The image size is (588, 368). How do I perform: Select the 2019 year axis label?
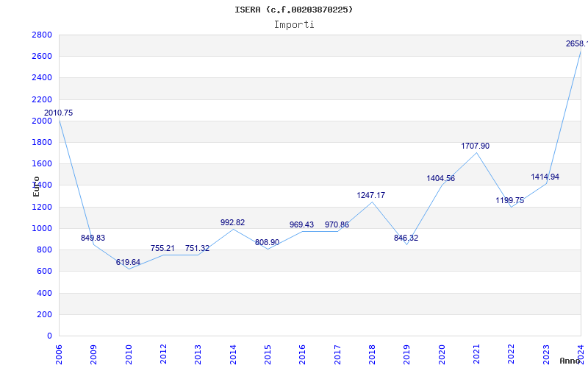click(x=407, y=355)
